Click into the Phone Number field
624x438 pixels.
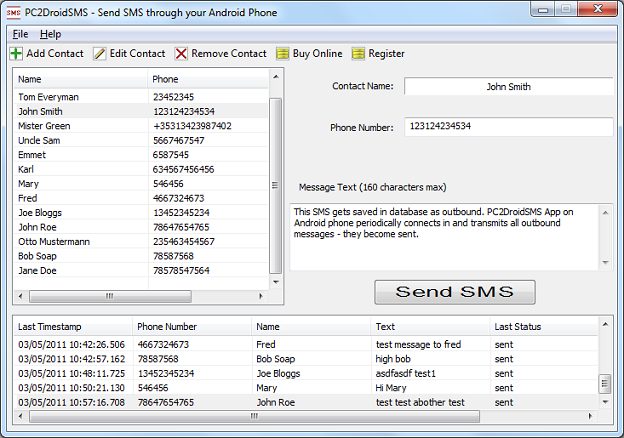tap(509, 127)
